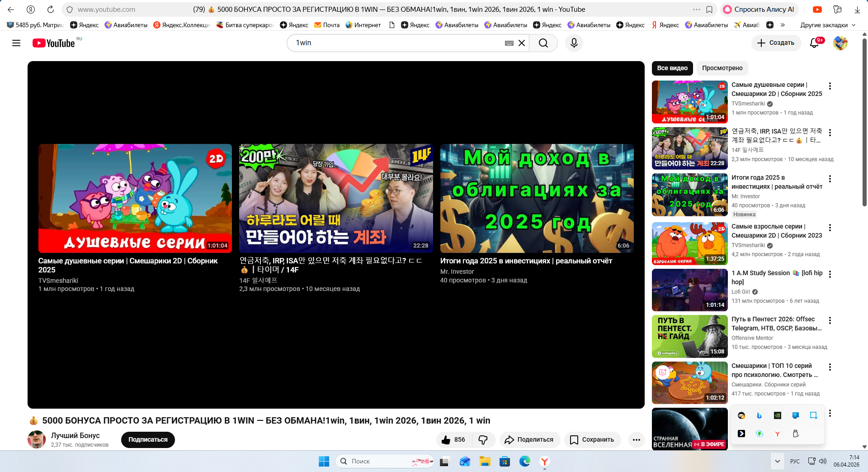Open Windows Start menu on taskbar
Image resolution: width=868 pixels, height=472 pixels.
tap(324, 461)
